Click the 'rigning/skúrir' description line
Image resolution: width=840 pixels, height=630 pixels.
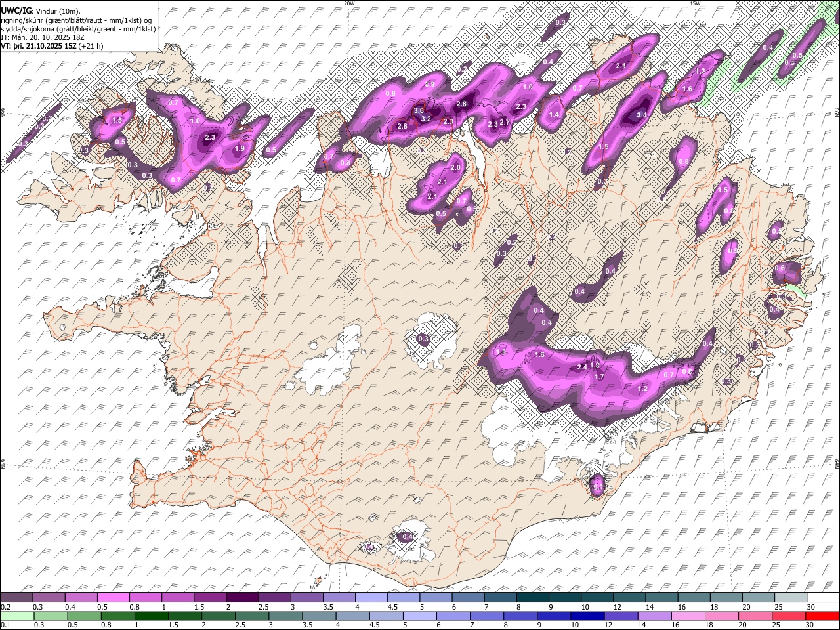click(77, 20)
